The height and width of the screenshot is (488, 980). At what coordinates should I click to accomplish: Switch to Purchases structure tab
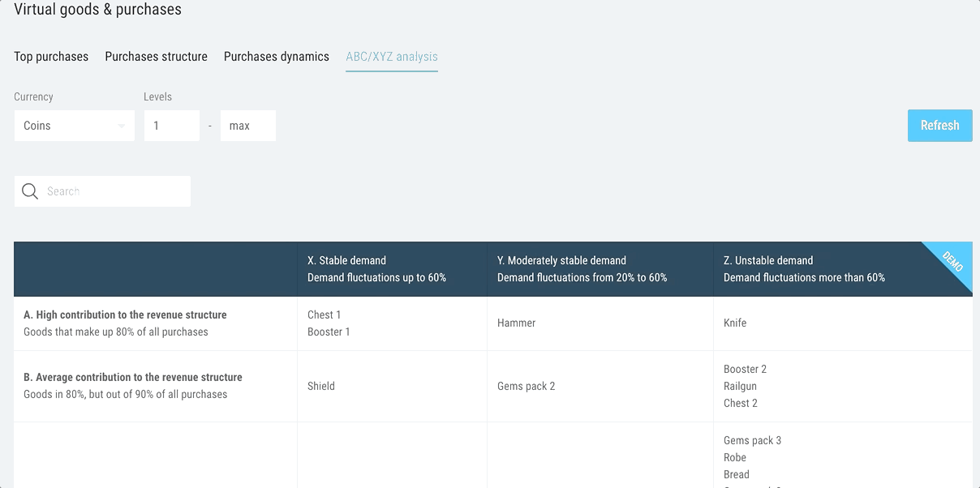click(157, 57)
